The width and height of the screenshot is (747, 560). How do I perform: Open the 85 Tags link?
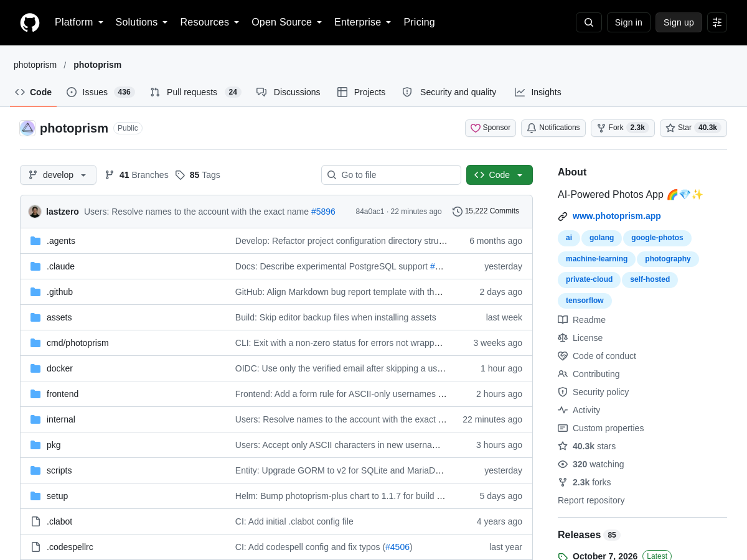pos(197,175)
